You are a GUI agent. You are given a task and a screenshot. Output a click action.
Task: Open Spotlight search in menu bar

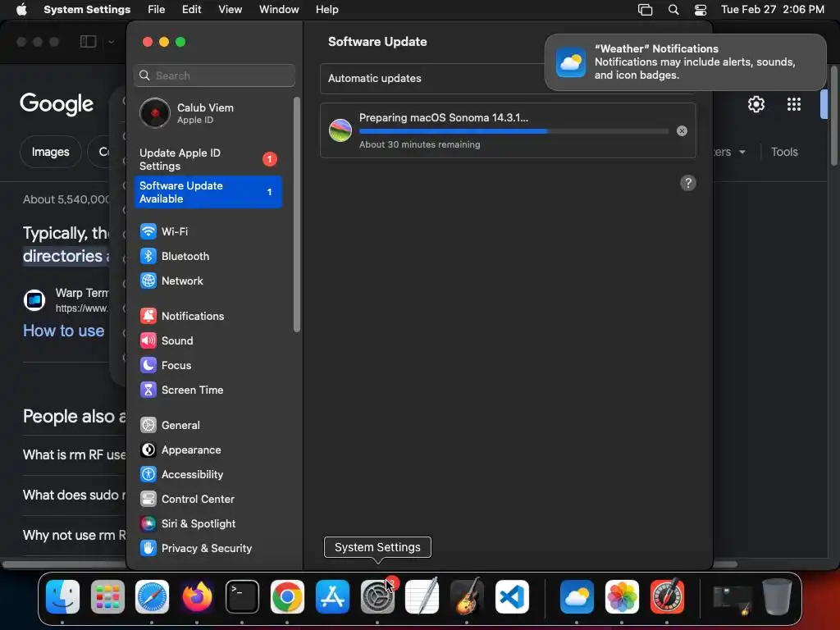click(673, 10)
